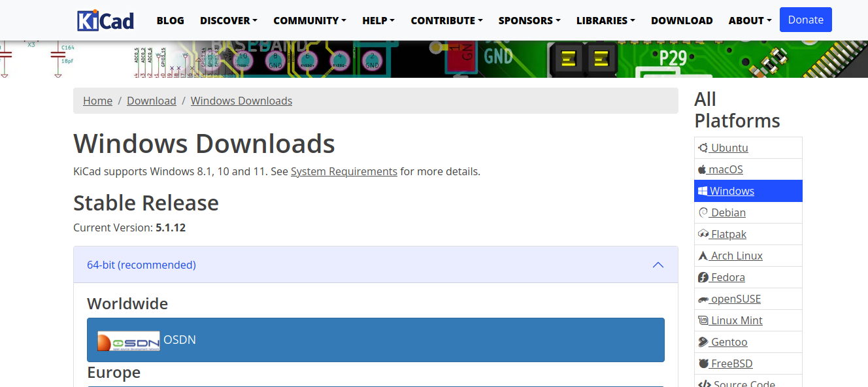
Task: Open the About dropdown menu
Action: point(750,20)
